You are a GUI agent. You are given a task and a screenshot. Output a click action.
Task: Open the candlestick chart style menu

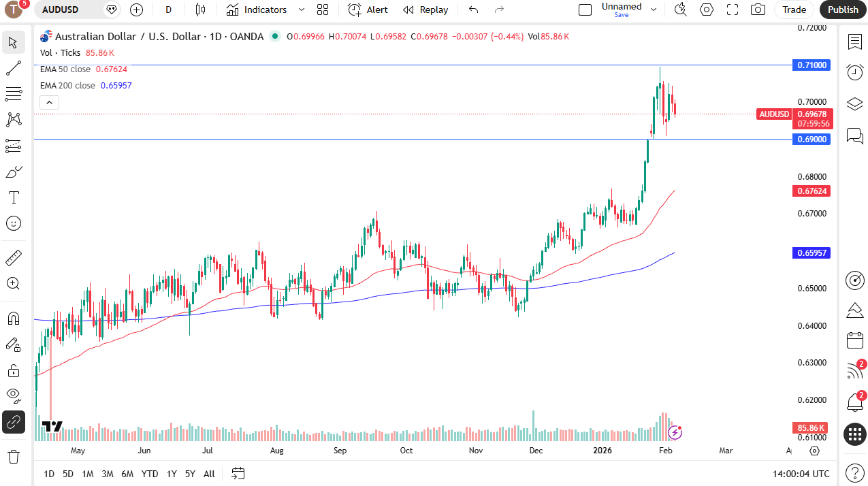pyautogui.click(x=199, y=10)
